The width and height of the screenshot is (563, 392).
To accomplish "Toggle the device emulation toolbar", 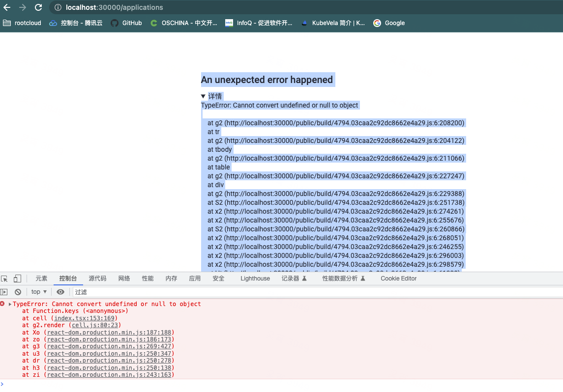I will pos(17,279).
